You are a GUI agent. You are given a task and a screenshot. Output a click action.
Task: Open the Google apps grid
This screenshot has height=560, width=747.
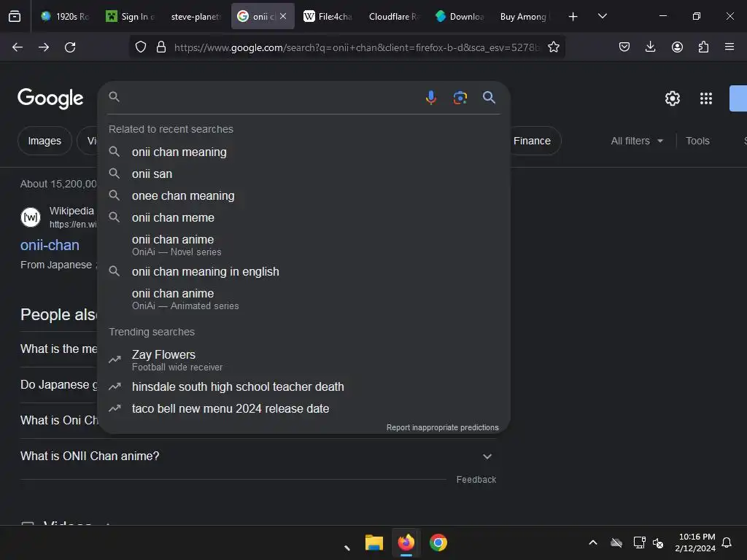(x=706, y=98)
